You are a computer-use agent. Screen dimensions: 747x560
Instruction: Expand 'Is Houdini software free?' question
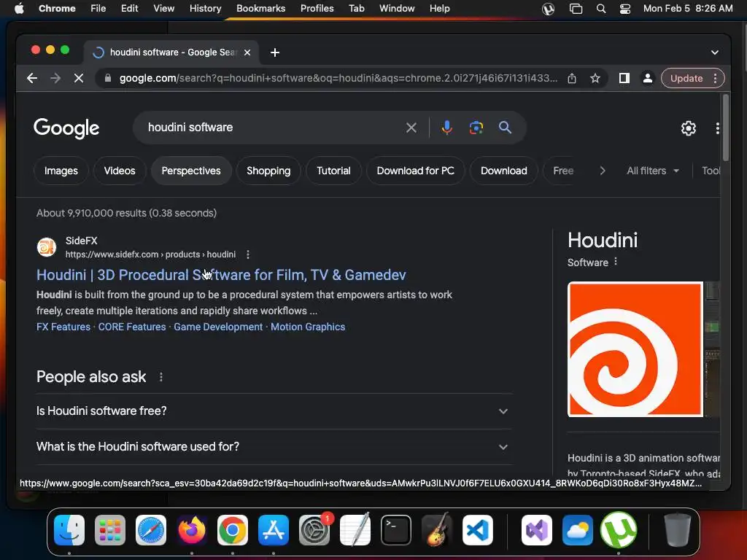pyautogui.click(x=274, y=411)
